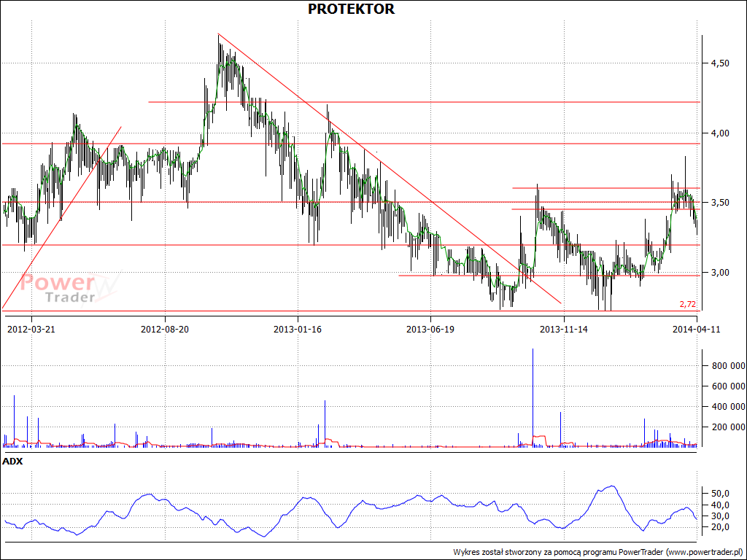Click the 30,0 ADX axis label
Image resolution: width=747 pixels, height=560 pixels.
click(x=719, y=516)
